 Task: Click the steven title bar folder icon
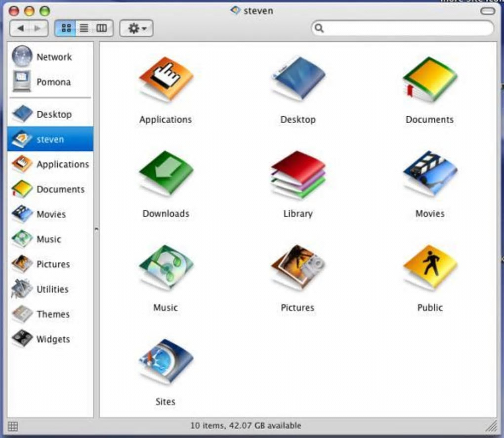(235, 10)
